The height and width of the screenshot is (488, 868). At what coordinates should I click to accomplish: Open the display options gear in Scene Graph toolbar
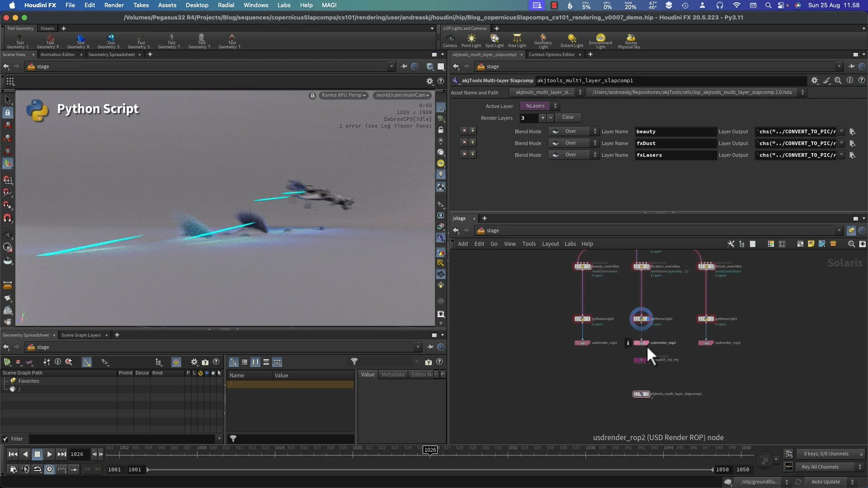tap(193, 362)
